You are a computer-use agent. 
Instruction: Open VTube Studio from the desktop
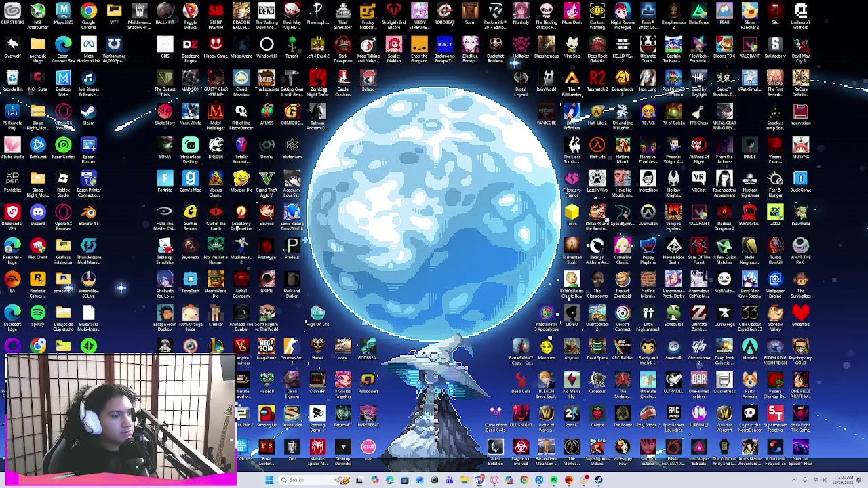click(12, 148)
